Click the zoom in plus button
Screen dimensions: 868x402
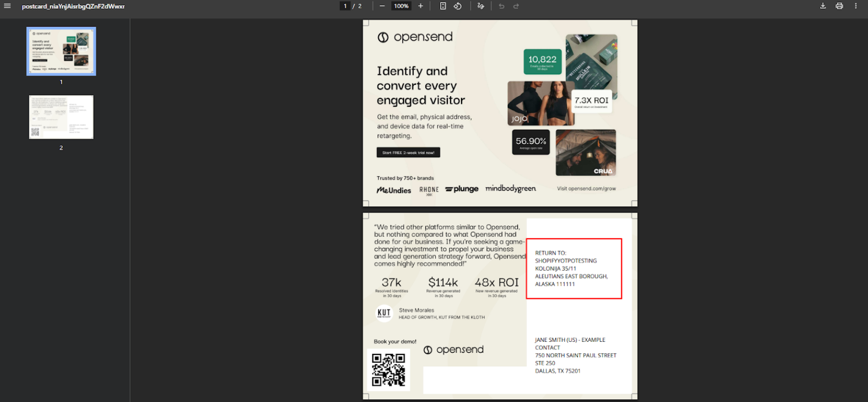coord(420,6)
